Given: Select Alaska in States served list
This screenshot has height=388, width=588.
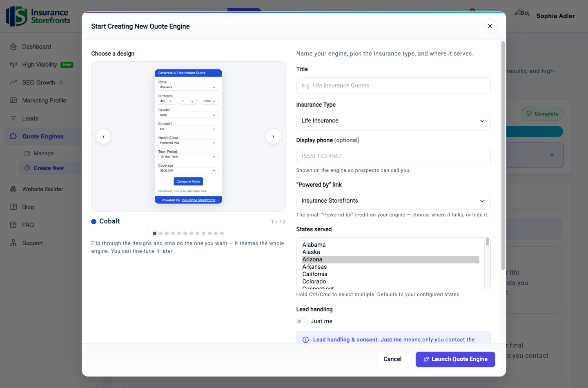Looking at the screenshot, I should 390,252.
